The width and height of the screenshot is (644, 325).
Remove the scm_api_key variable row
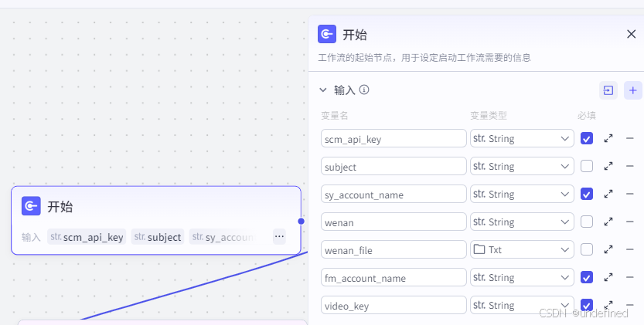coord(629,138)
